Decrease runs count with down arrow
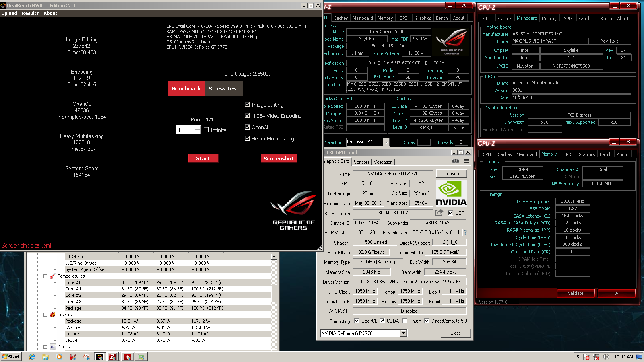 (x=198, y=132)
